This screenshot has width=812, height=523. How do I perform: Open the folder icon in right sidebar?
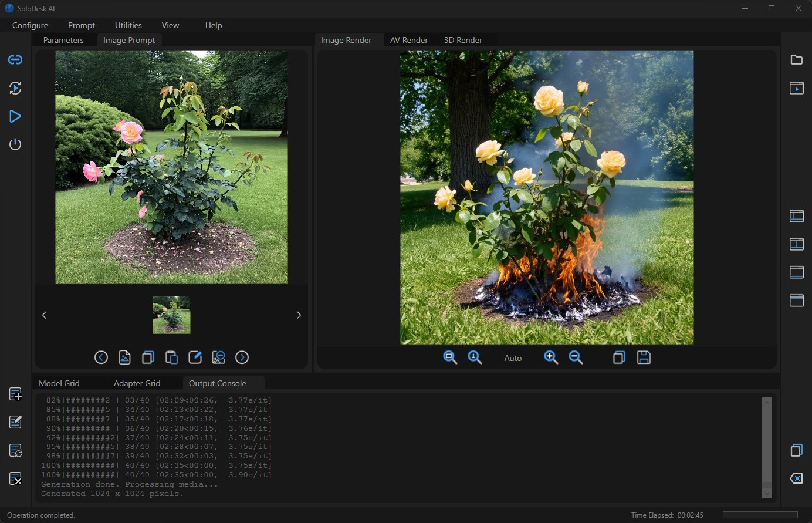click(x=796, y=60)
